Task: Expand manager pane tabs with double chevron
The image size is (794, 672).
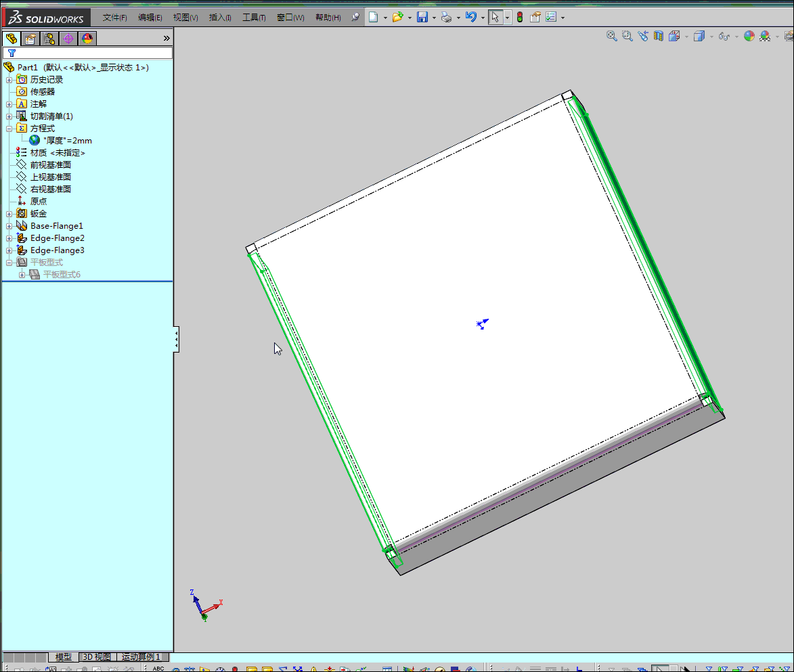Action: click(x=167, y=39)
